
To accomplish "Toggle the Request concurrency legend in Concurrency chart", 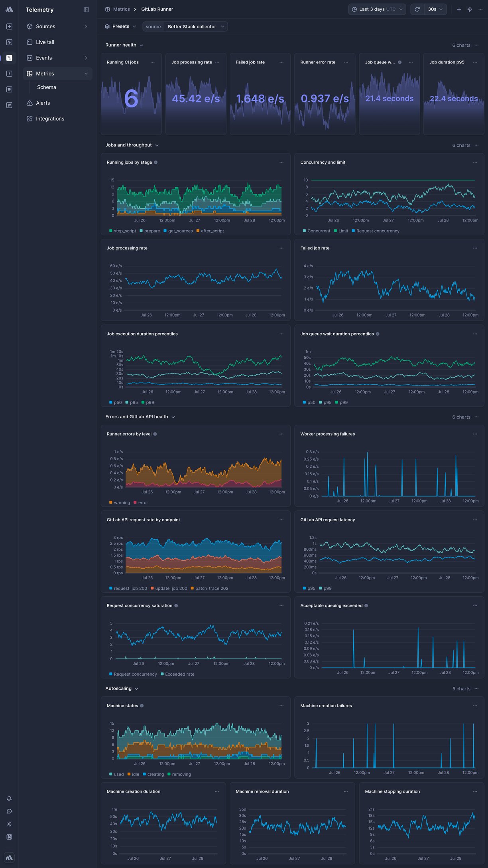I will pyautogui.click(x=376, y=231).
